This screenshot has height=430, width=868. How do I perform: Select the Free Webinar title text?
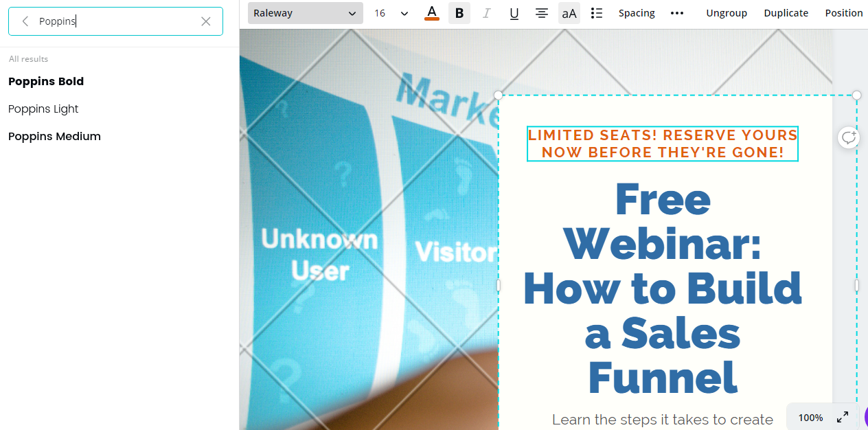point(663,288)
